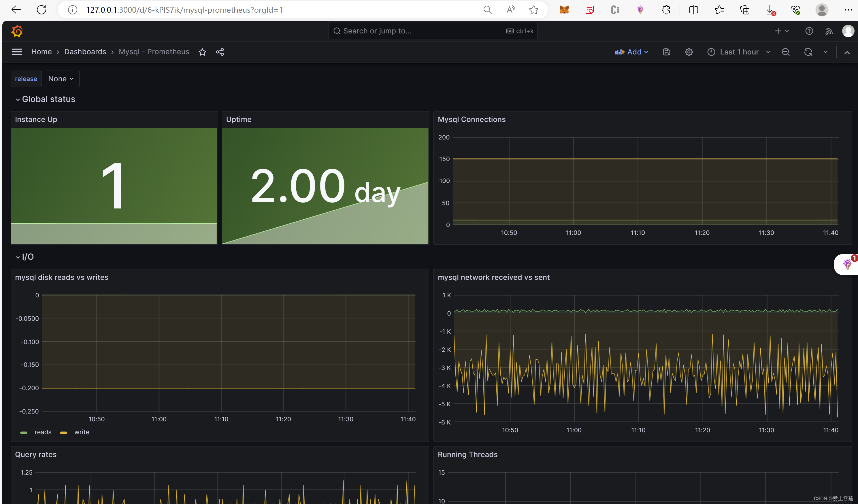The height and width of the screenshot is (504, 858).
Task: Click the dashboard settings gear icon
Action: tap(688, 52)
